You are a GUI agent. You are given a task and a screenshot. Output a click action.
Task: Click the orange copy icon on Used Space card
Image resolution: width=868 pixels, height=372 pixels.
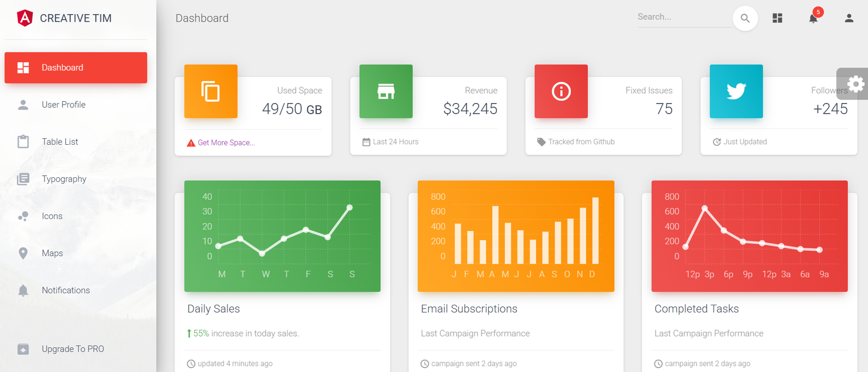[x=210, y=91]
